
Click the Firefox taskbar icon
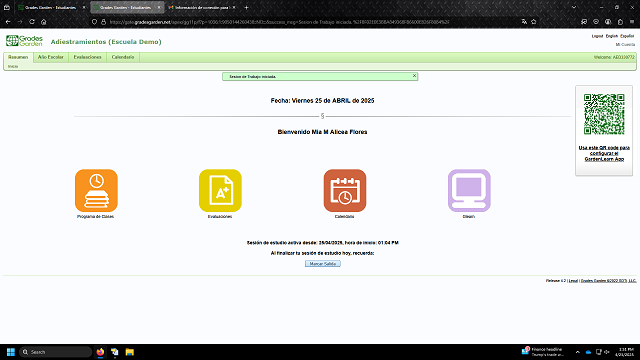(x=100, y=352)
